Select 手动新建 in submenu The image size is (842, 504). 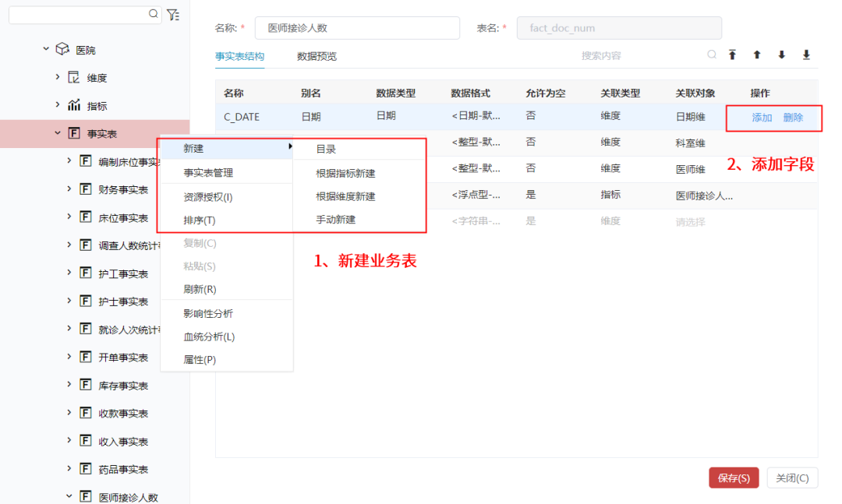(x=359, y=220)
